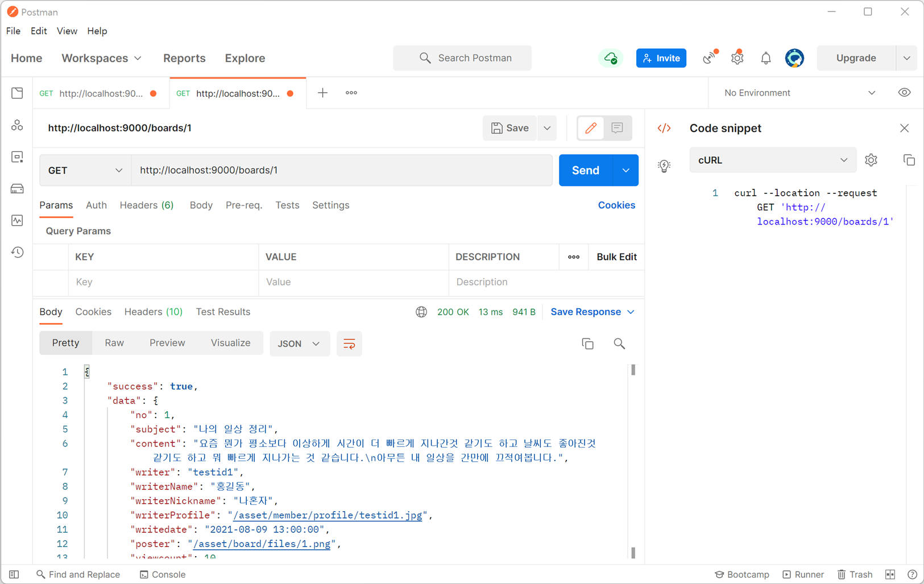924x584 pixels.
Task: Toggle two-pane view in status bar
Action: (x=890, y=574)
